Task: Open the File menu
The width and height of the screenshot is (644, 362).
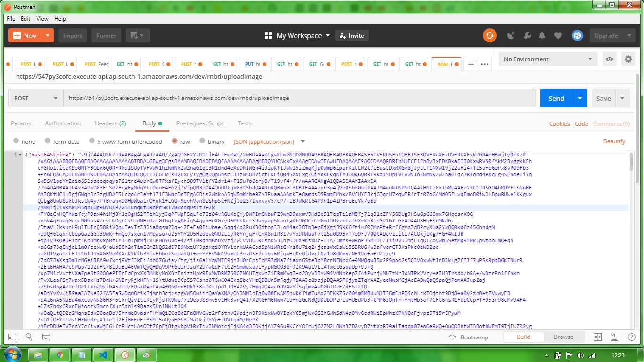Action: 11,19
